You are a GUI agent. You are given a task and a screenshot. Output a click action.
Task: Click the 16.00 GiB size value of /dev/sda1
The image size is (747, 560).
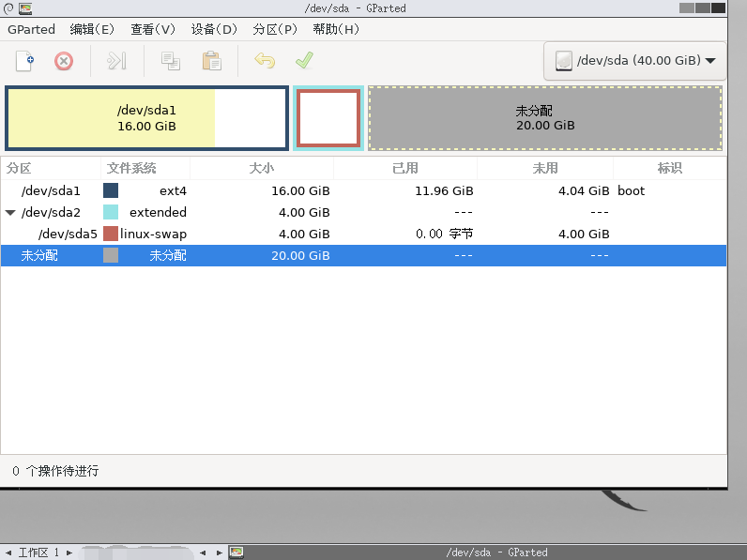(300, 191)
